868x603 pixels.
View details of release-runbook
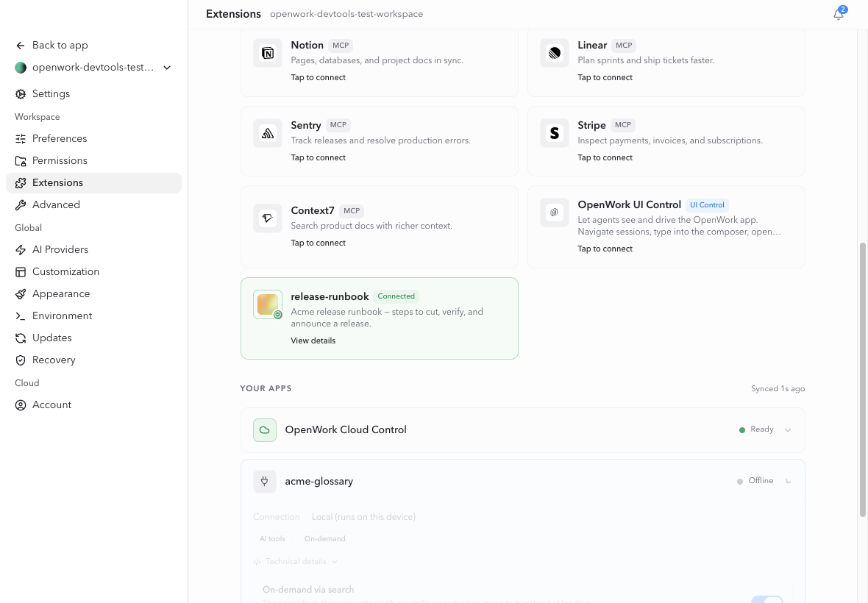313,340
